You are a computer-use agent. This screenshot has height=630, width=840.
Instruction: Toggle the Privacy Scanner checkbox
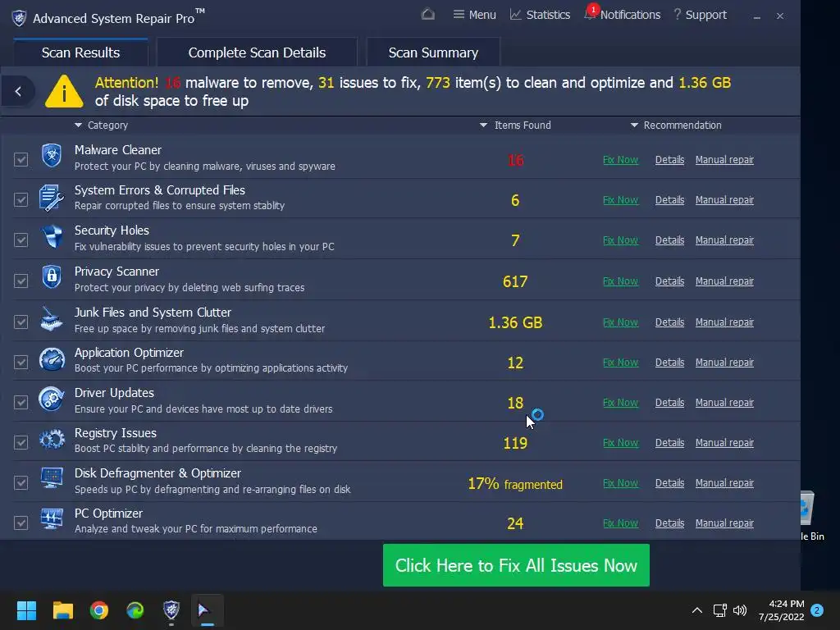click(21, 281)
